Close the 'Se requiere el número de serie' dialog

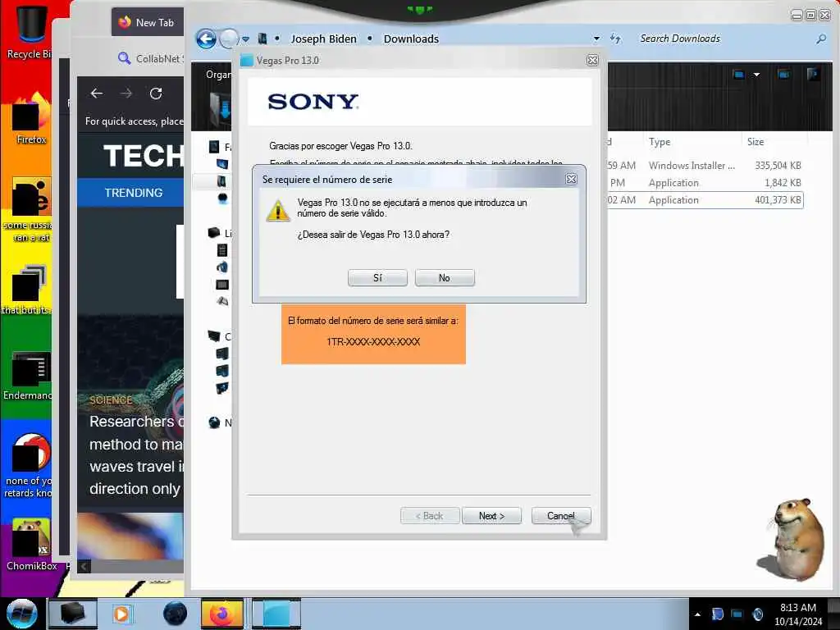pyautogui.click(x=571, y=179)
